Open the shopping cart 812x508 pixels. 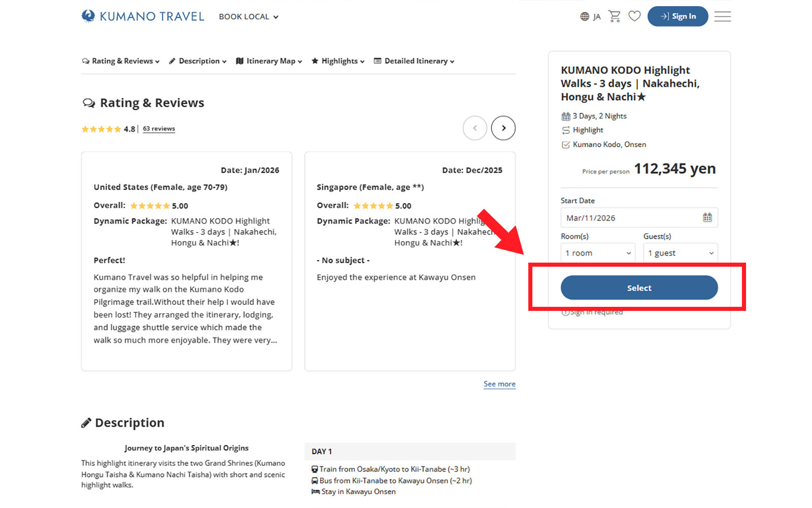pyautogui.click(x=615, y=16)
